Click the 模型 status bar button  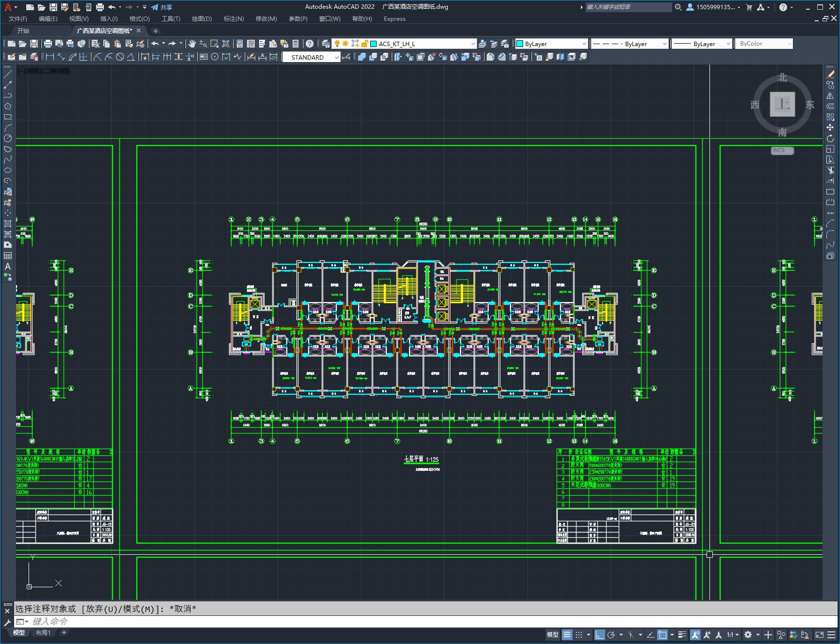(x=553, y=634)
